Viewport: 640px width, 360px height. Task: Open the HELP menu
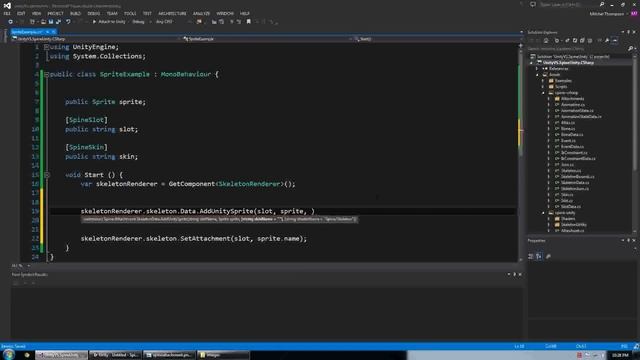click(x=245, y=13)
